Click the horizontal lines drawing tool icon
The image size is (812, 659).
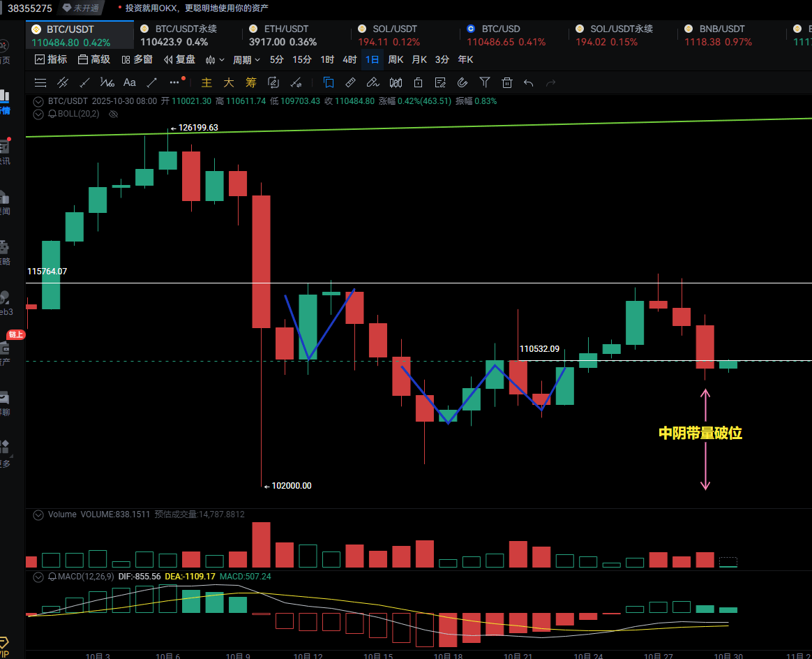pos(40,82)
